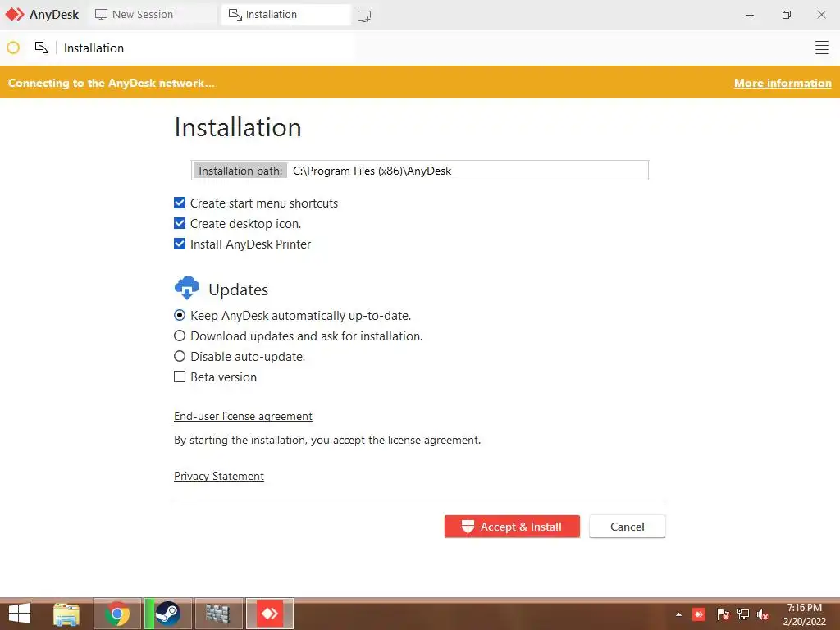Click the muted volume tray icon

pos(763,614)
